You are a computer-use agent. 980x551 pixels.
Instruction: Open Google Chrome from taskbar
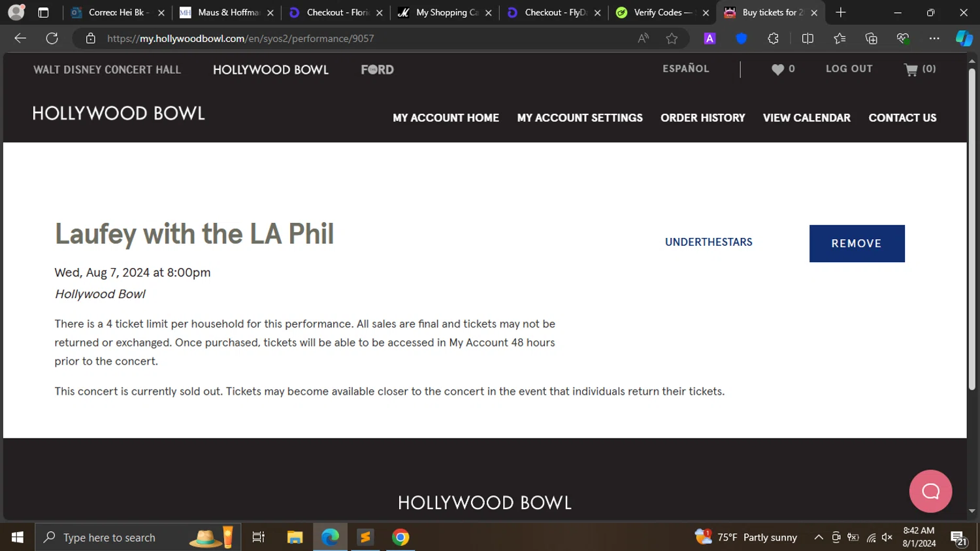[x=400, y=537]
